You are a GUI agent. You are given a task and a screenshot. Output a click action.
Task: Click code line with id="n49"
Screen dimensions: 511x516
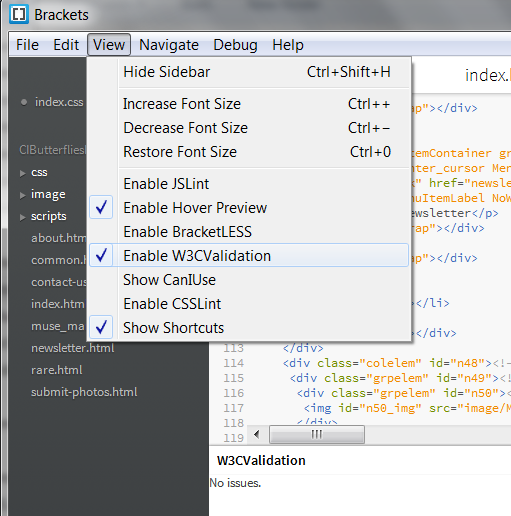coord(400,378)
